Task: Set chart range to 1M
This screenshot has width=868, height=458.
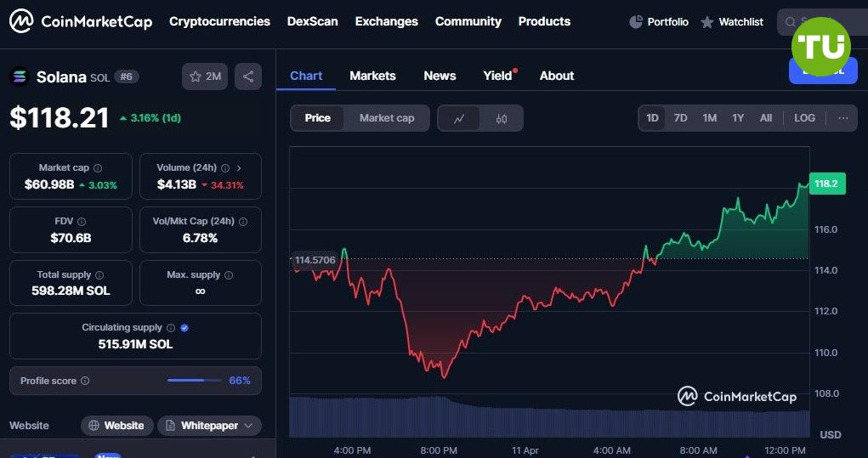Action: [709, 118]
